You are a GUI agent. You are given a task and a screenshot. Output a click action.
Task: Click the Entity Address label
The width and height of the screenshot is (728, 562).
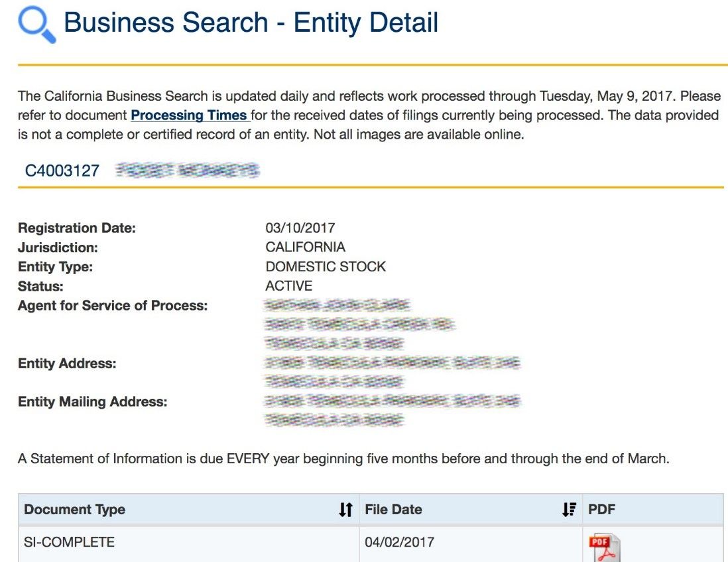[x=67, y=364]
